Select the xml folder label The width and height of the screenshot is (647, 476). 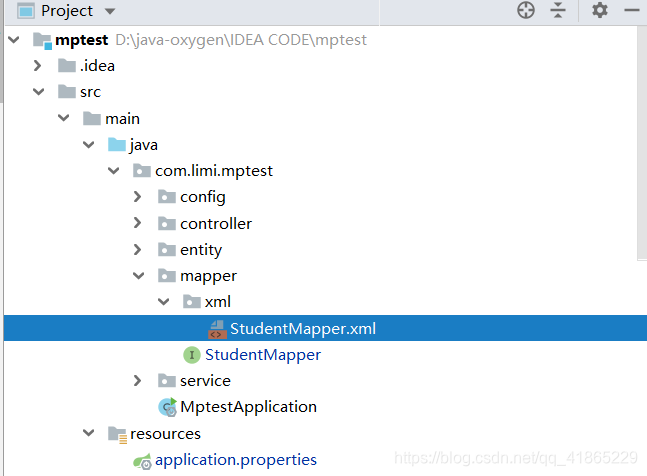pyautogui.click(x=217, y=302)
